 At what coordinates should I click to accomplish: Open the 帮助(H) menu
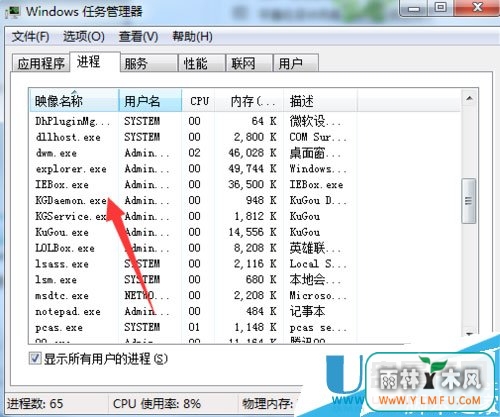point(192,36)
